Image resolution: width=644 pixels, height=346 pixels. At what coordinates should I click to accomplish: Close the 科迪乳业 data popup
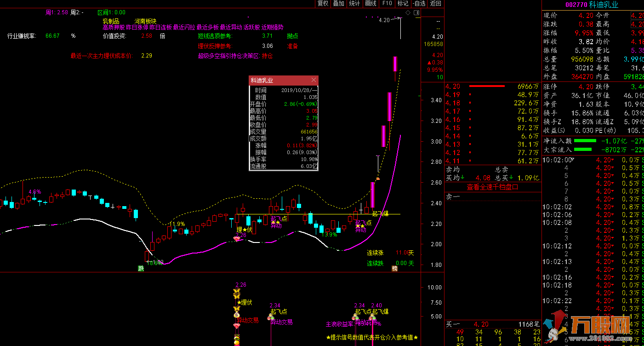[313, 80]
